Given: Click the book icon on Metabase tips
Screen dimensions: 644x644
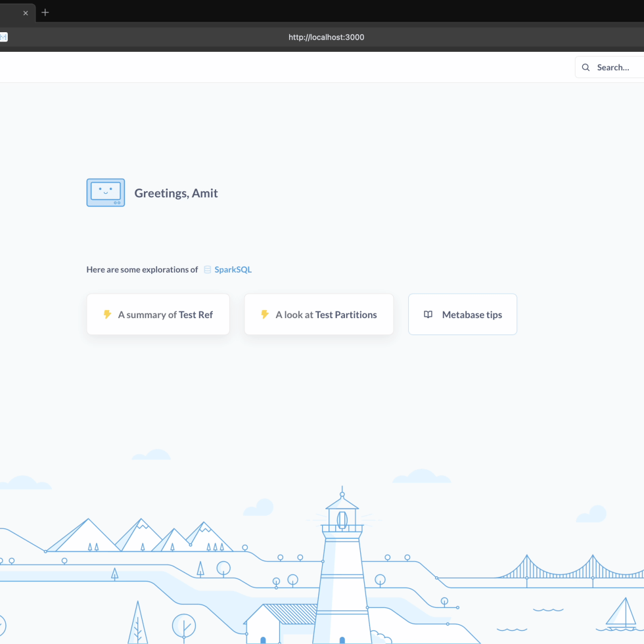Looking at the screenshot, I should pos(428,315).
